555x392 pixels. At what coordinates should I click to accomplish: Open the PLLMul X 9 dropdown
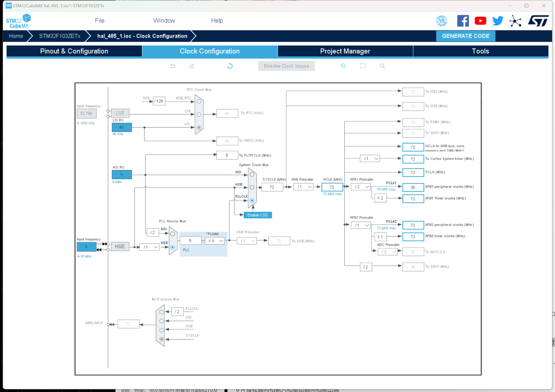pos(215,241)
